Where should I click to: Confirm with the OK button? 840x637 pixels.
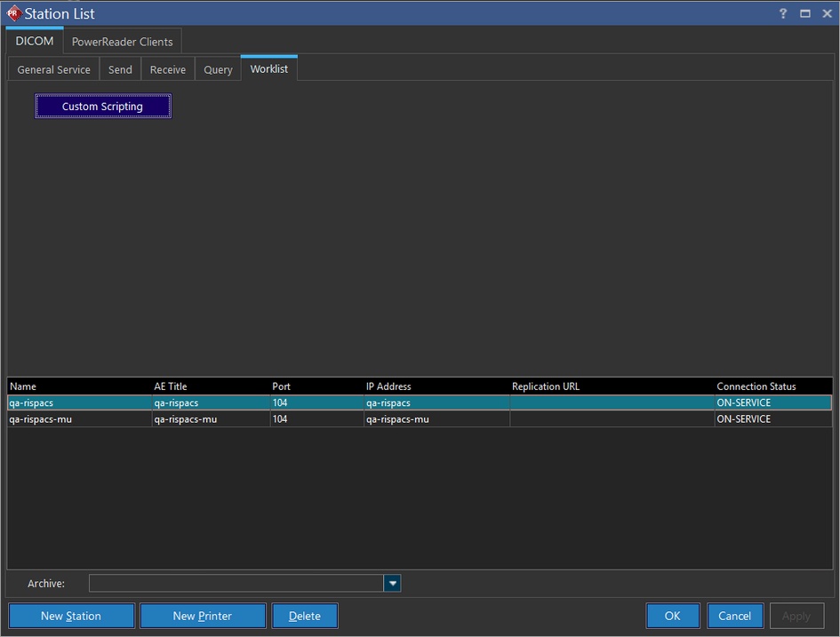click(x=672, y=616)
